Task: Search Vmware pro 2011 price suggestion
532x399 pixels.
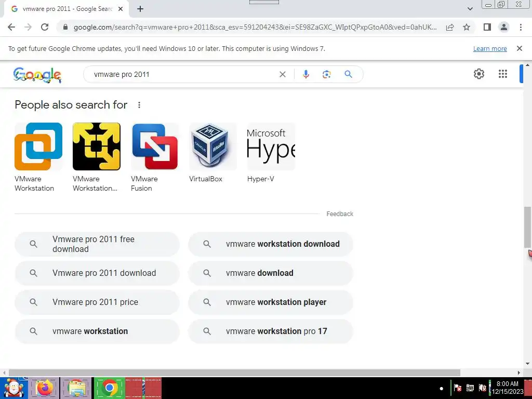Action: click(97, 302)
